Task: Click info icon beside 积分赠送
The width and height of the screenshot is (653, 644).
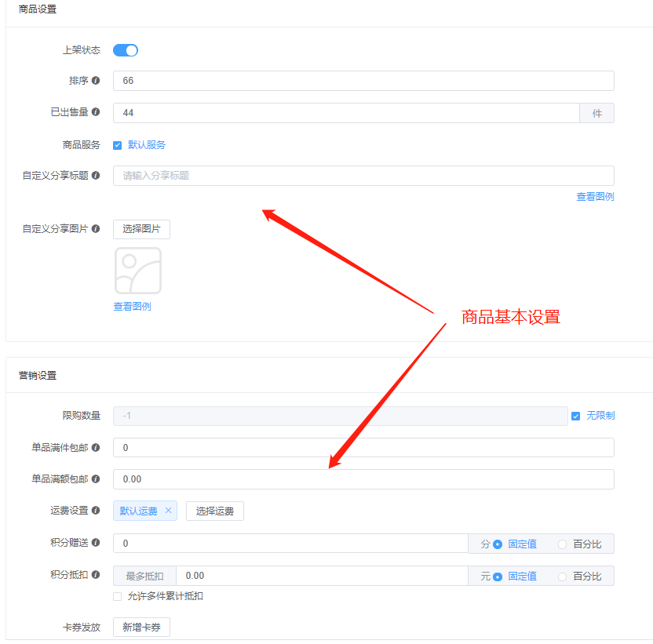Action: (96, 543)
